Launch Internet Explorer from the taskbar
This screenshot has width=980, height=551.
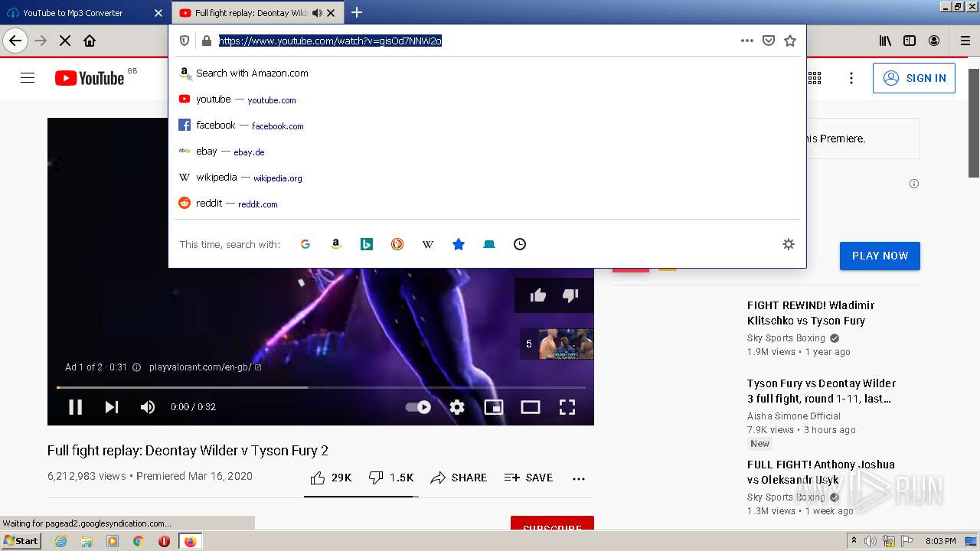tap(60, 541)
